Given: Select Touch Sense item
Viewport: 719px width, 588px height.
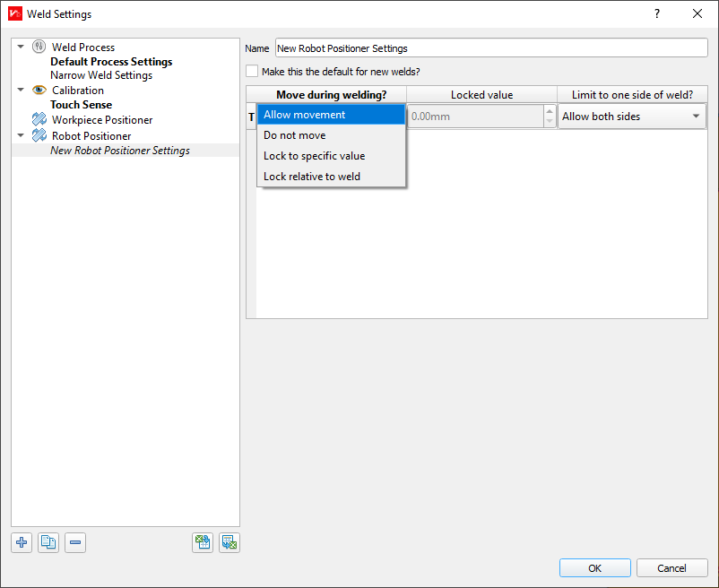Looking at the screenshot, I should point(82,105).
